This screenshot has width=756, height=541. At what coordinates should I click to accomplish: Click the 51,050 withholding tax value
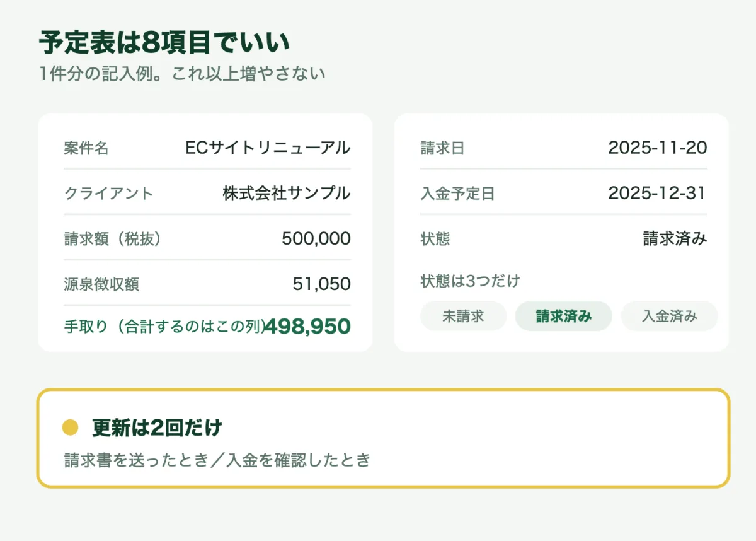[x=322, y=284]
